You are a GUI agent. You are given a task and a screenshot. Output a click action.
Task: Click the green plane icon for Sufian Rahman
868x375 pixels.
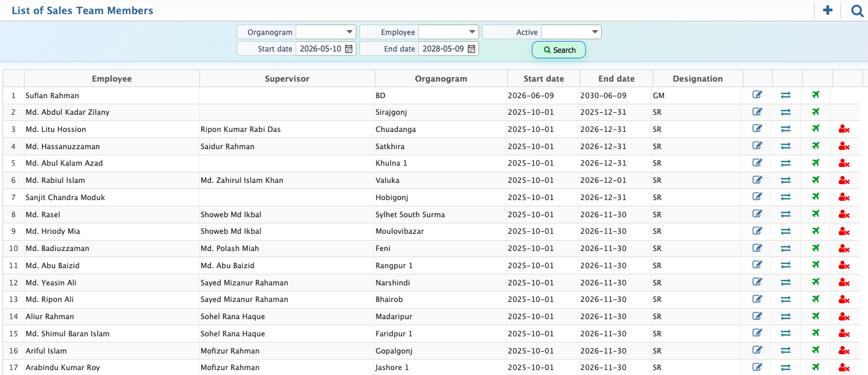click(x=815, y=95)
